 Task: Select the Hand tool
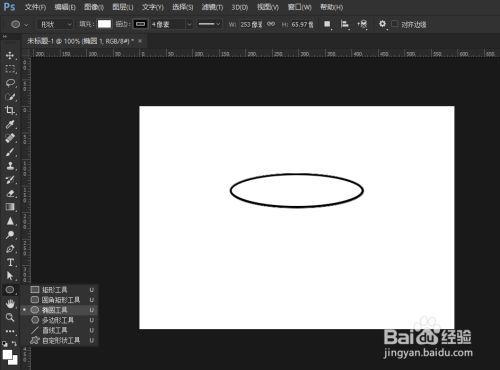click(10, 303)
